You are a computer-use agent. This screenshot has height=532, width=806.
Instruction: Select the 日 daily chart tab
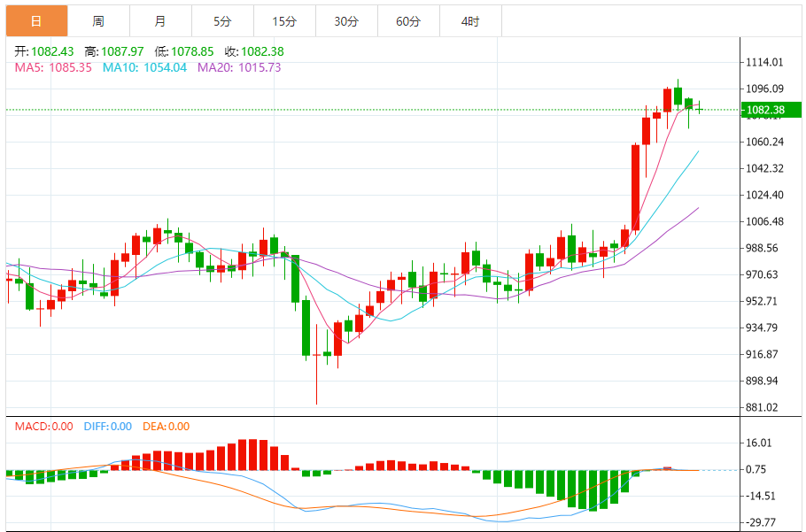tap(37, 21)
